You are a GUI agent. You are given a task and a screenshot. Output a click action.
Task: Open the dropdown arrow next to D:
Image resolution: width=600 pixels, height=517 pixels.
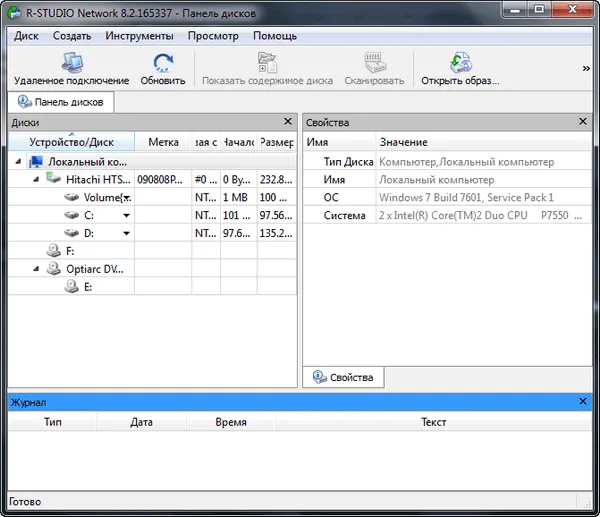[127, 233]
